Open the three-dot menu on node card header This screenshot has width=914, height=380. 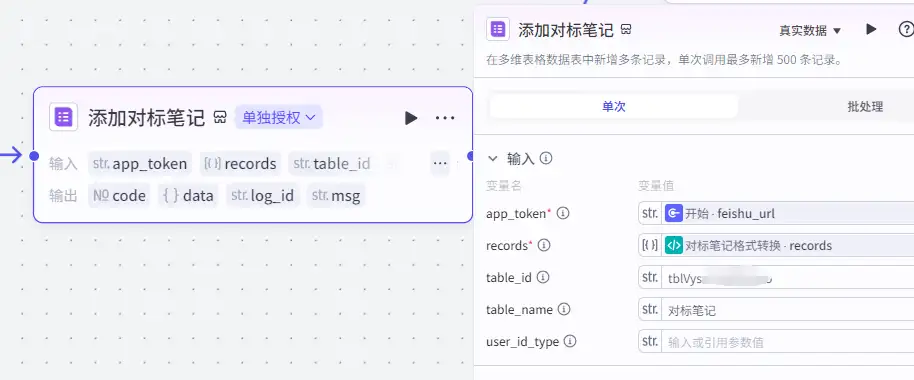coord(445,118)
